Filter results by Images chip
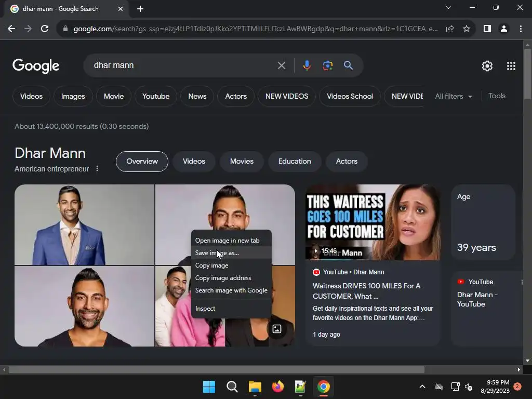Screen dimensions: 532x399 point(73,96)
